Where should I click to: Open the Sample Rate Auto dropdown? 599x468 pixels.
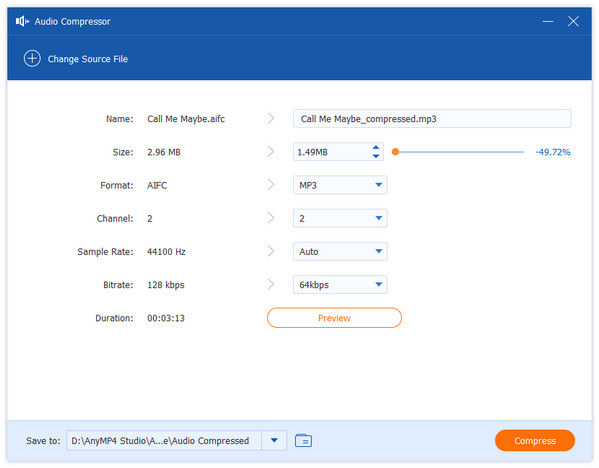pos(340,252)
